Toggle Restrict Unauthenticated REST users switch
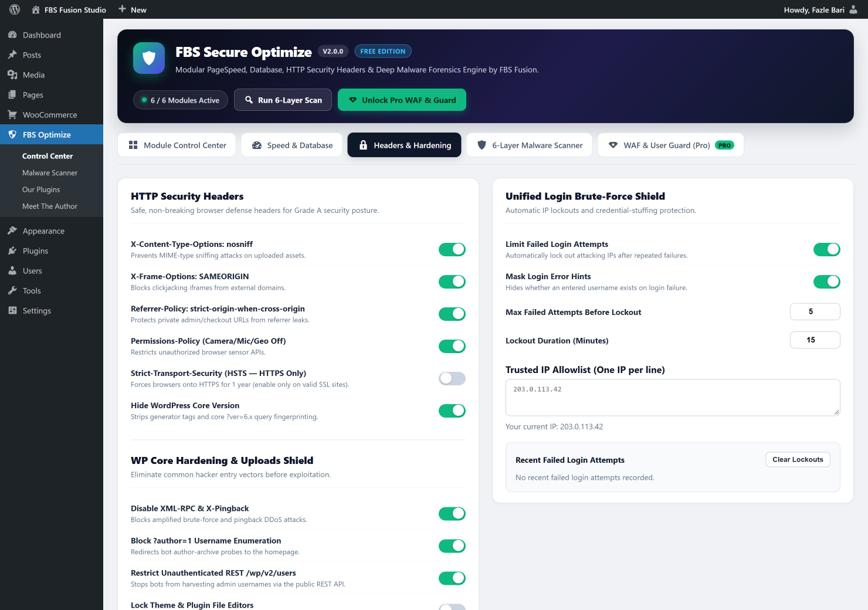Screen dimensions: 868x610 (x=452, y=578)
